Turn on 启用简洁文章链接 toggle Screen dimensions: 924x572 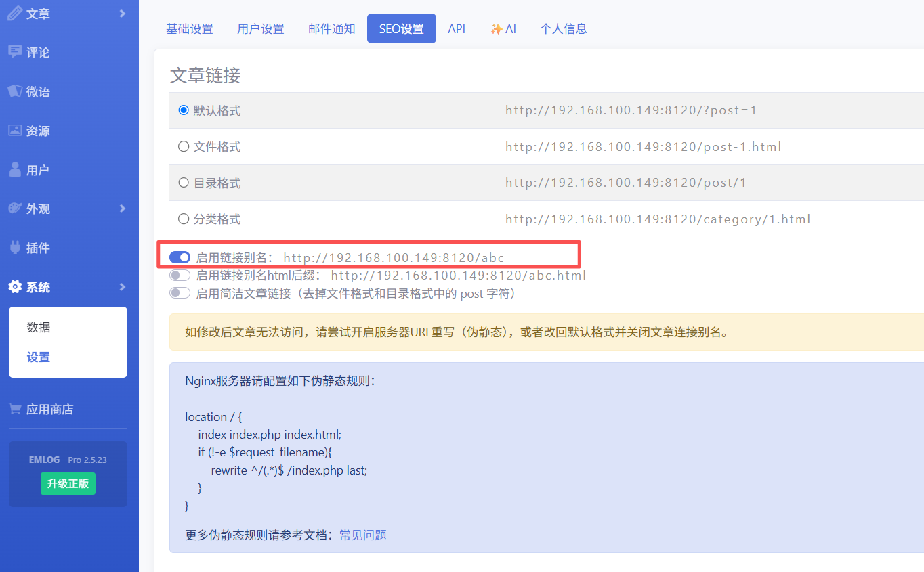click(180, 293)
